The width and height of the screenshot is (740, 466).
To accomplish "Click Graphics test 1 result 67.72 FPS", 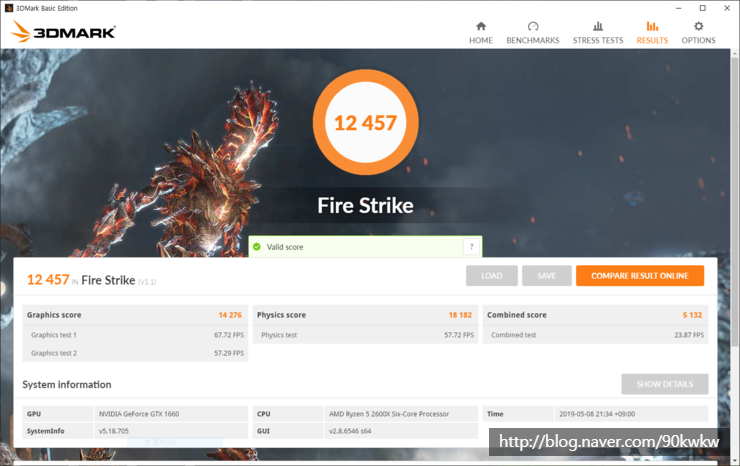I will click(x=229, y=335).
